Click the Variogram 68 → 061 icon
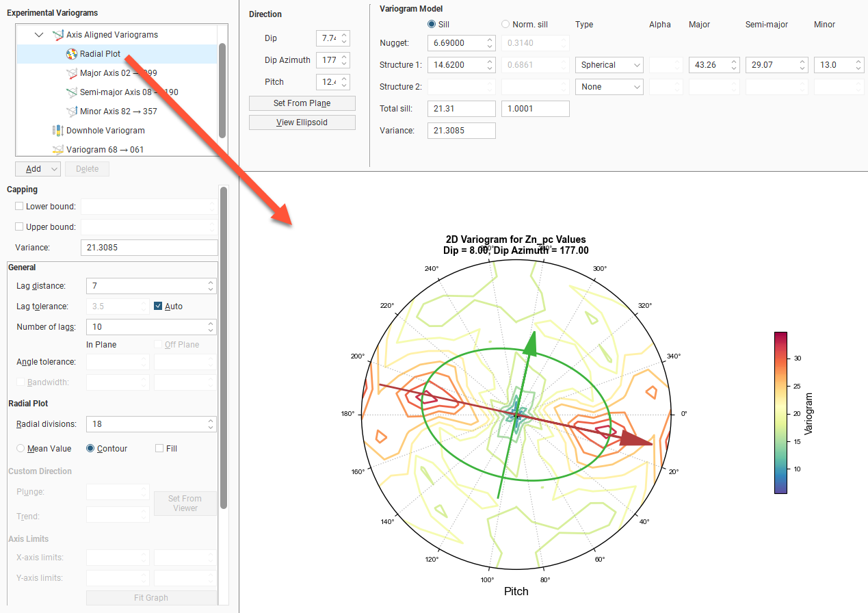Screen dimensions: 868x613 [x=57, y=150]
